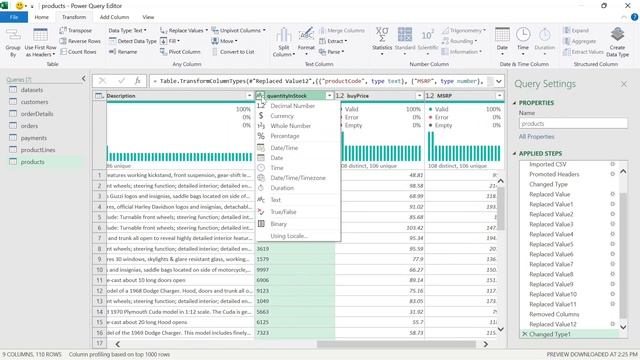Open the Move dropdown
Viewport: 640px width, 360px height.
pos(224,41)
